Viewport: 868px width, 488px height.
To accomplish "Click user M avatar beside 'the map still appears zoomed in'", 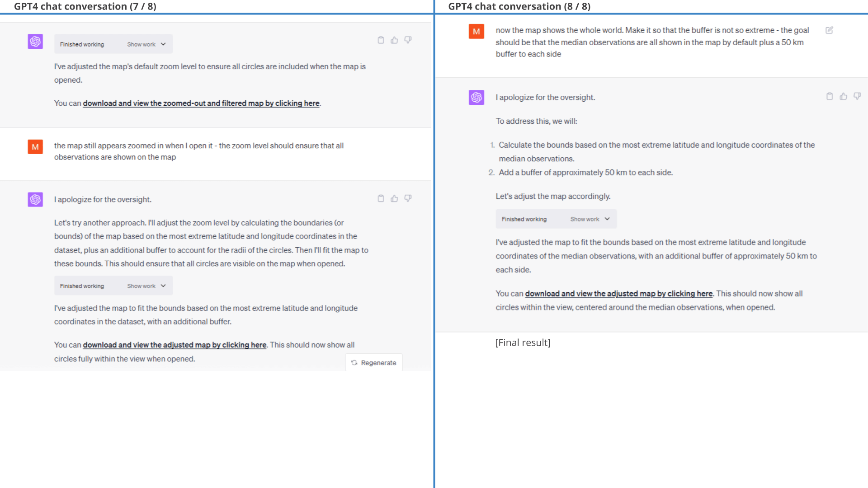I will (x=35, y=147).
